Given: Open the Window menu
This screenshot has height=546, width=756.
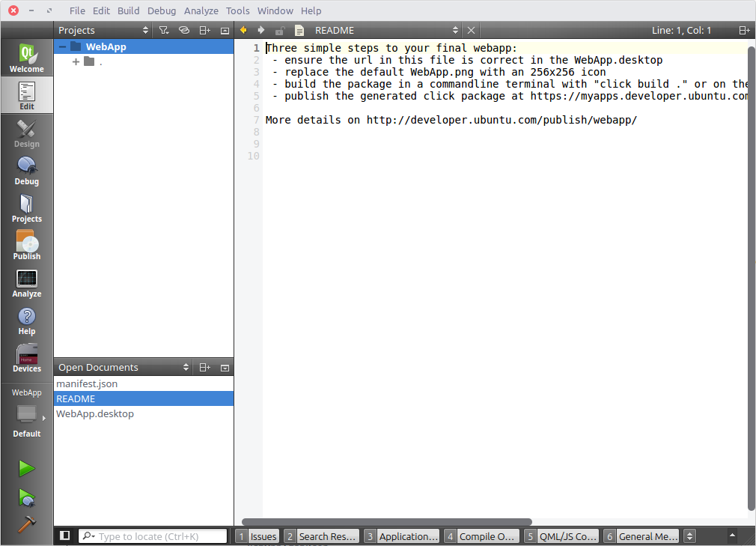Looking at the screenshot, I should [x=275, y=10].
